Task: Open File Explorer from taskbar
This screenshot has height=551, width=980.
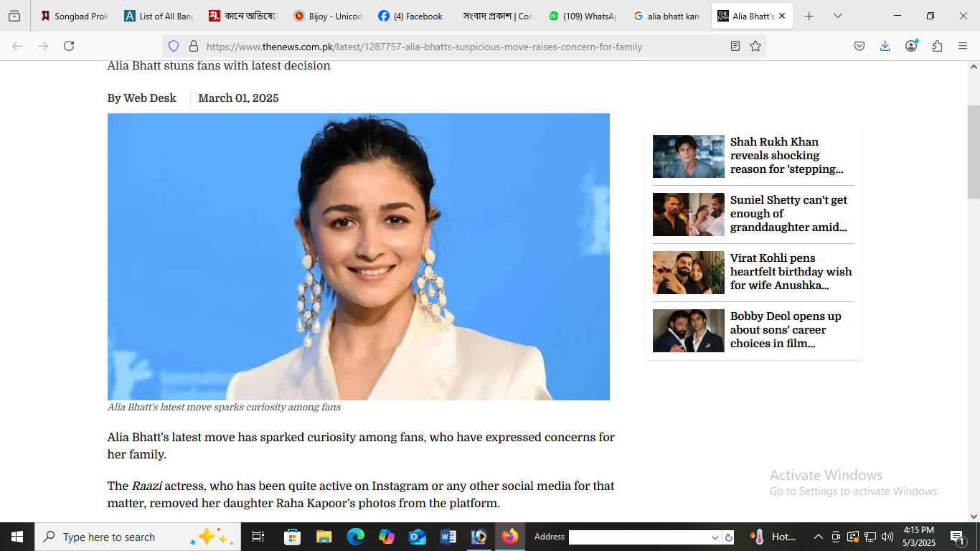Action: point(324,537)
